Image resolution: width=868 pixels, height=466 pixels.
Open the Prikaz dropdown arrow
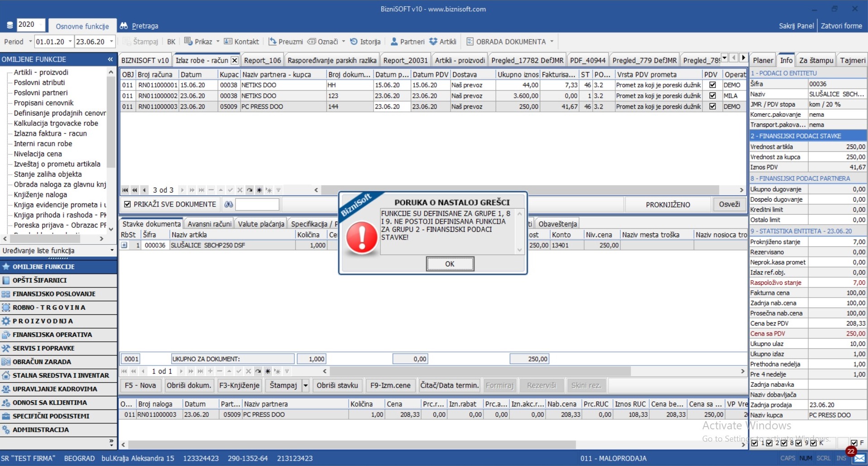coord(218,41)
